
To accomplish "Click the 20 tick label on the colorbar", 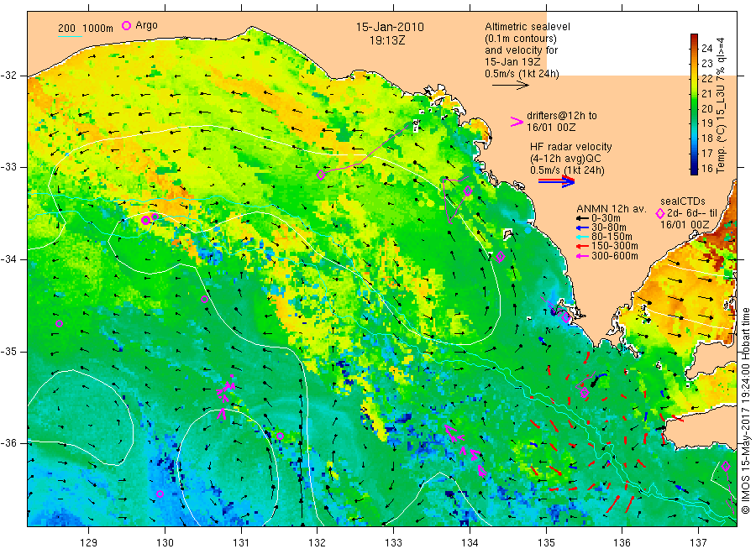I will coord(706,108).
